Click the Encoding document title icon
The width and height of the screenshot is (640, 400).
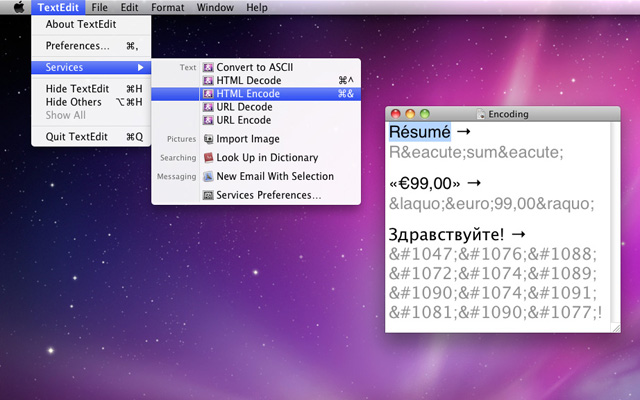pos(481,114)
